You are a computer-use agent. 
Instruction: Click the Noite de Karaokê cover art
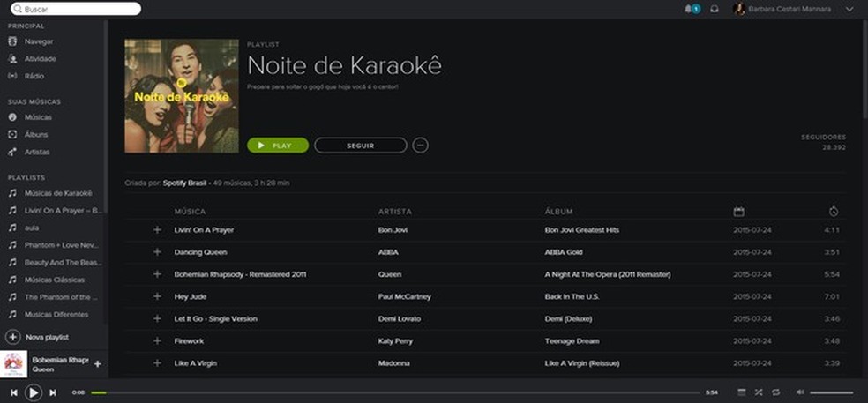click(x=182, y=96)
